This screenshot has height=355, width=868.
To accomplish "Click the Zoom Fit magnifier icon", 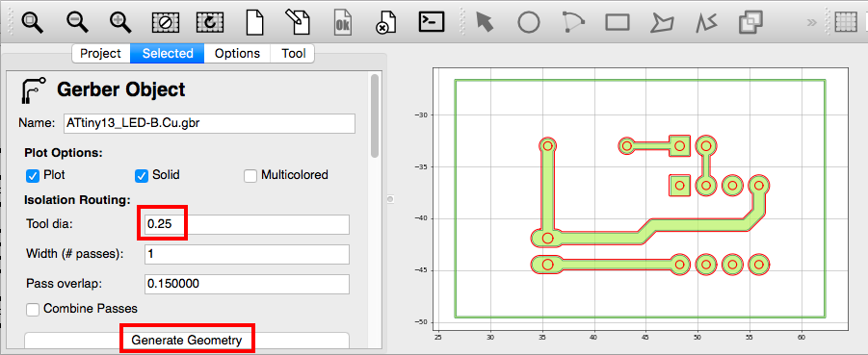I will pos(31,22).
